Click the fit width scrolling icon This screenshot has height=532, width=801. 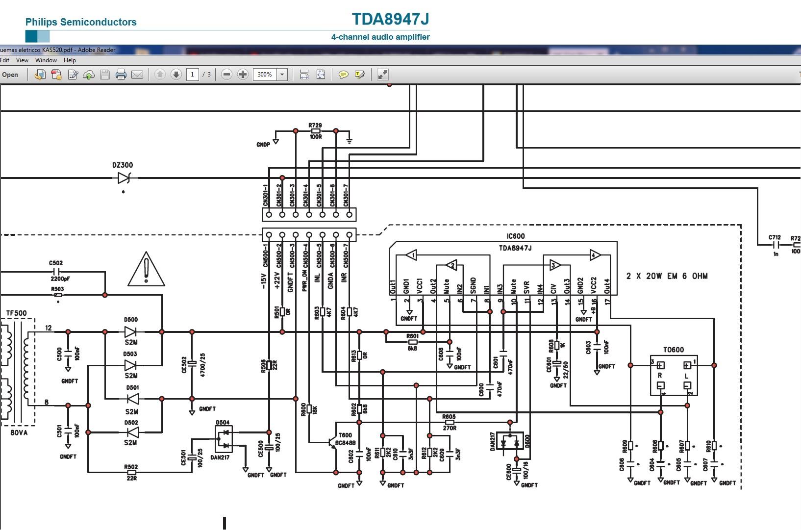pyautogui.click(x=304, y=75)
